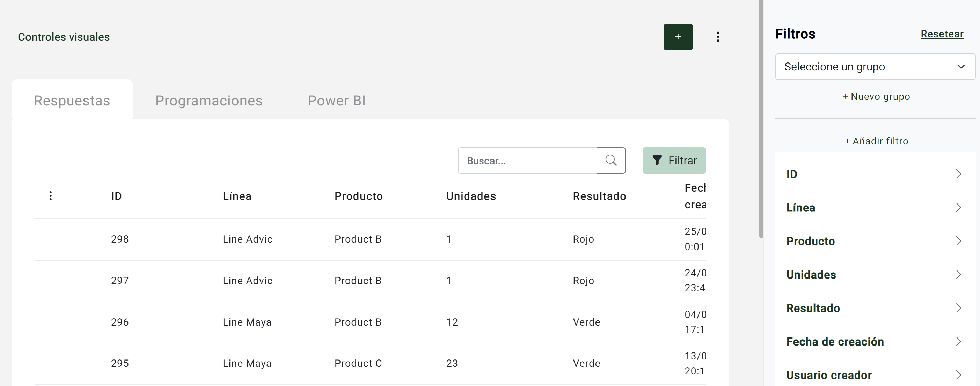Image resolution: width=980 pixels, height=386 pixels.
Task: Click Product B in row 298
Action: 358,239
